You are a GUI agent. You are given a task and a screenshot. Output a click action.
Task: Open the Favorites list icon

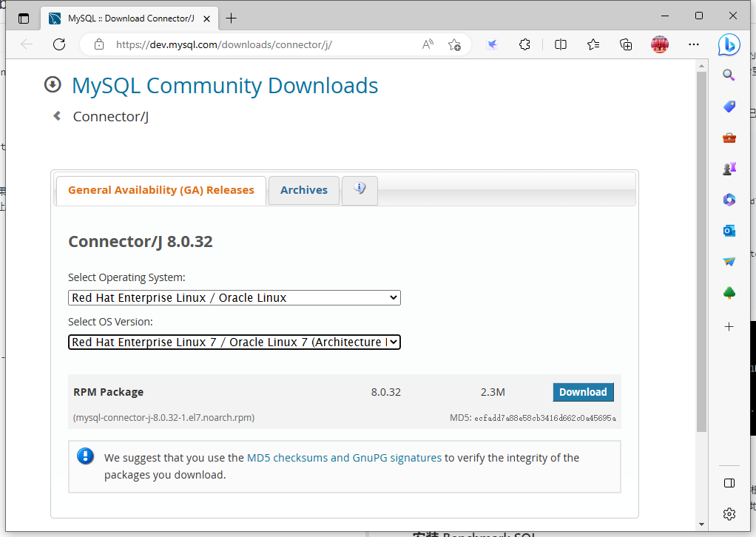point(593,44)
